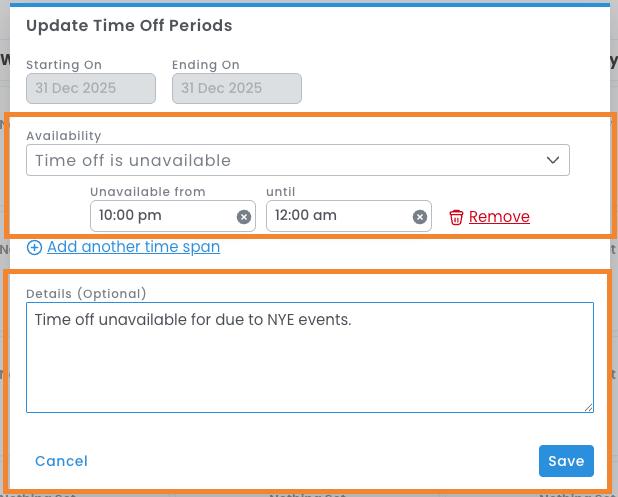Expand the Availability dropdown chevron

click(552, 160)
